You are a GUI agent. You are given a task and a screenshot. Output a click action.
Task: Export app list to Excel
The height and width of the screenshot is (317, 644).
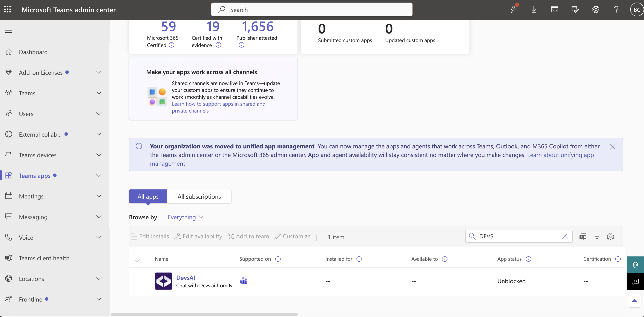(583, 236)
